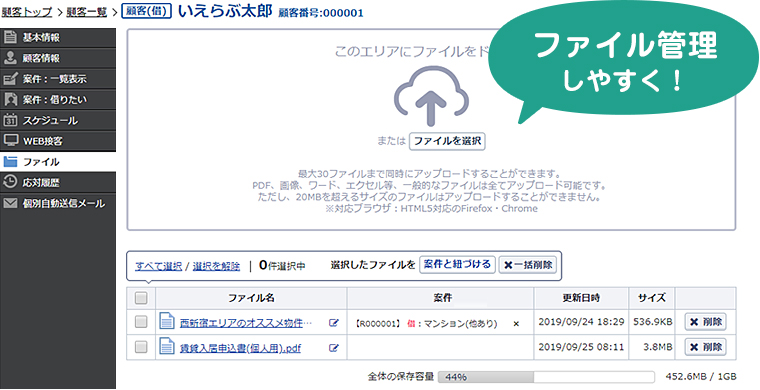The height and width of the screenshot is (390, 760).
Task: Remove 案件 link R000001 with the × mark
Action: pos(516,324)
